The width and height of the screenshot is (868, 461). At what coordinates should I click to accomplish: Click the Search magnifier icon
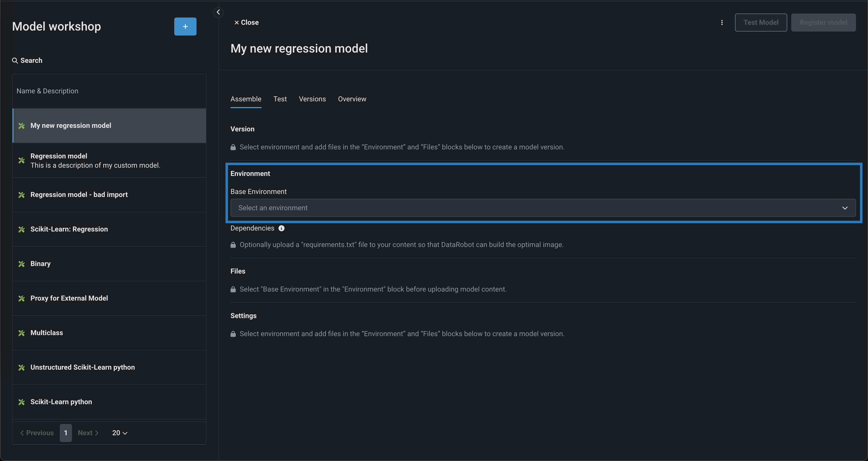pos(15,61)
